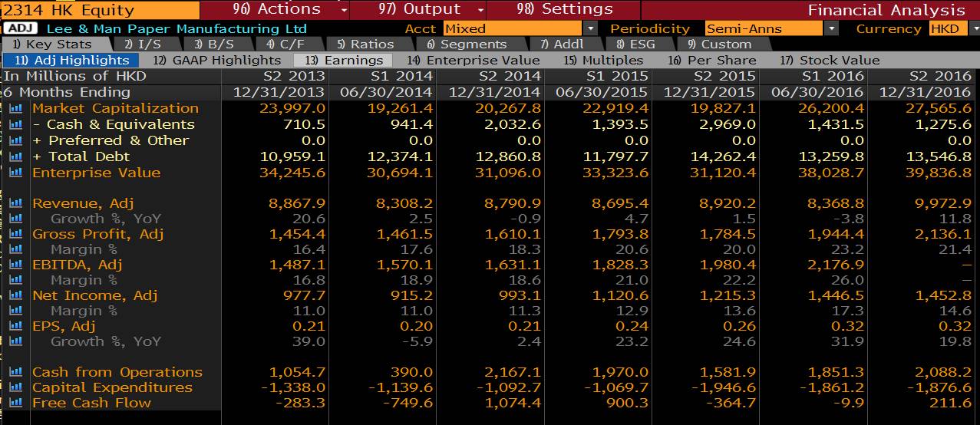Click the Net Income, Adj row label

coord(94,295)
